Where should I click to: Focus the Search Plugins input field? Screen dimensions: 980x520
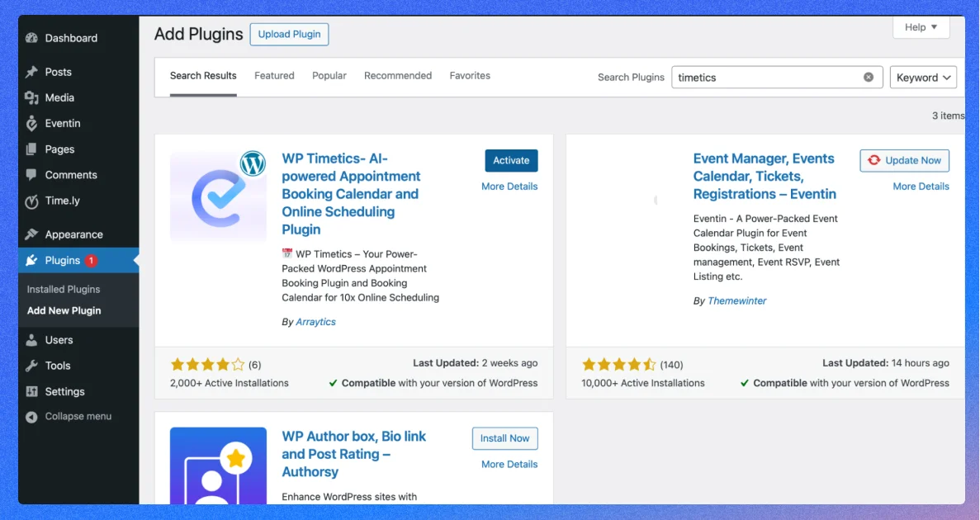point(777,77)
